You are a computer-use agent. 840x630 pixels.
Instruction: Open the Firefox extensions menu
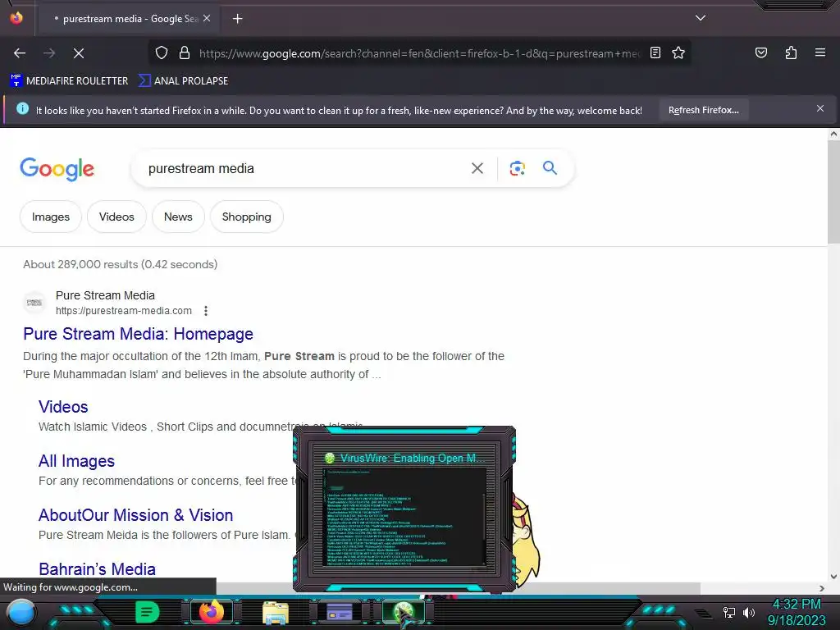click(x=791, y=52)
